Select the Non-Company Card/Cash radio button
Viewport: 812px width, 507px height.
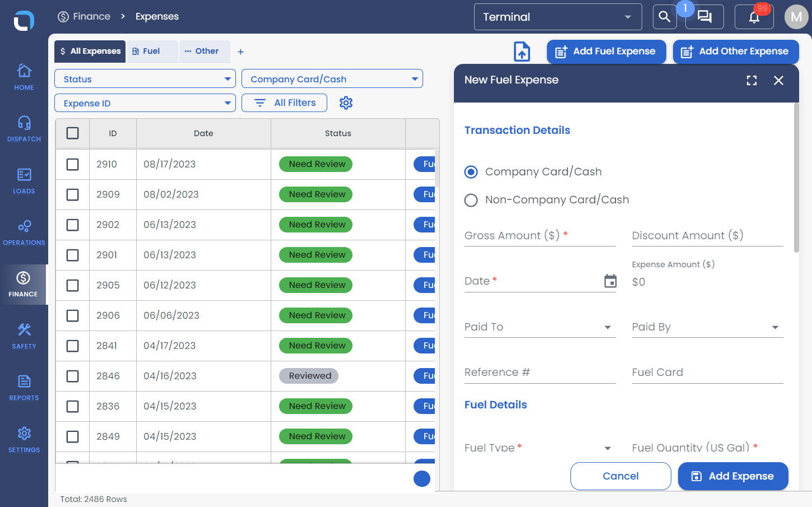(471, 200)
